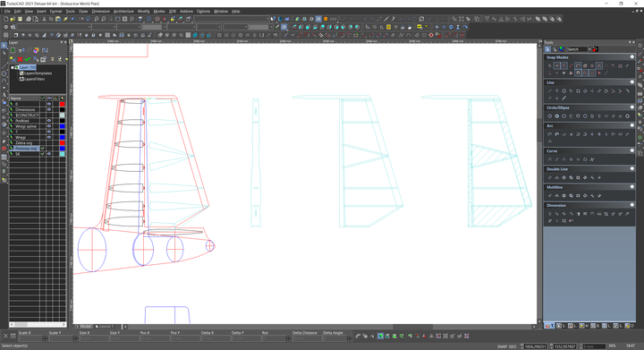644x350 pixels.
Task: Toggle visibility eye of the SK layer
Action: click(x=49, y=154)
